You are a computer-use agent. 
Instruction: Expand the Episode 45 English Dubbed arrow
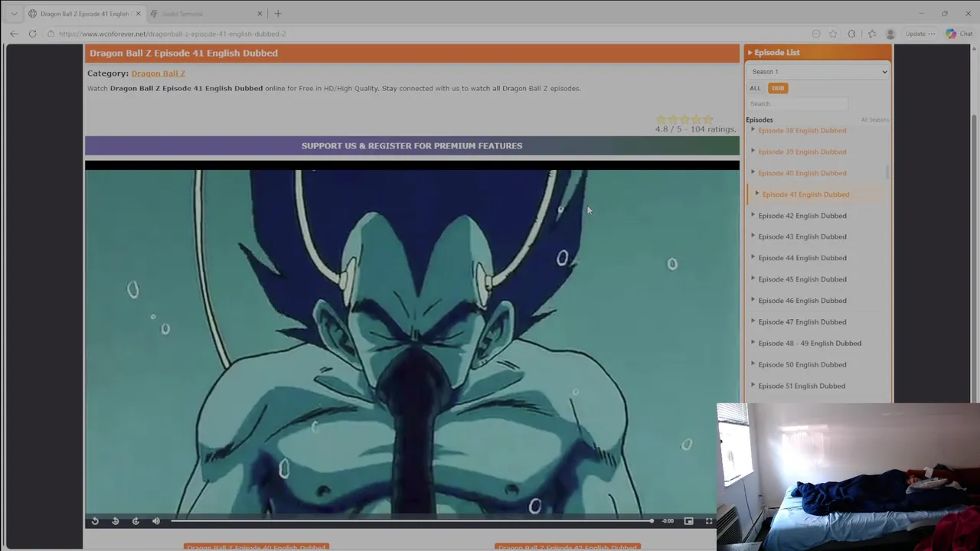point(753,279)
